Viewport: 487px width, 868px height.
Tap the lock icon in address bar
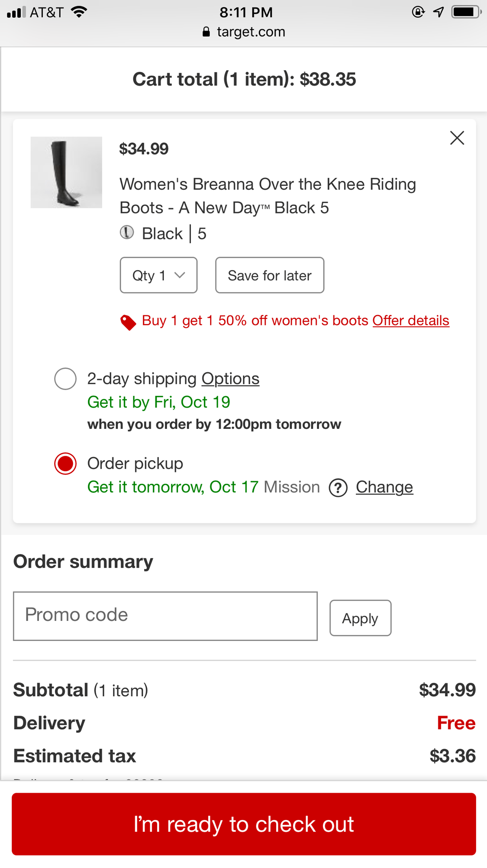(206, 32)
